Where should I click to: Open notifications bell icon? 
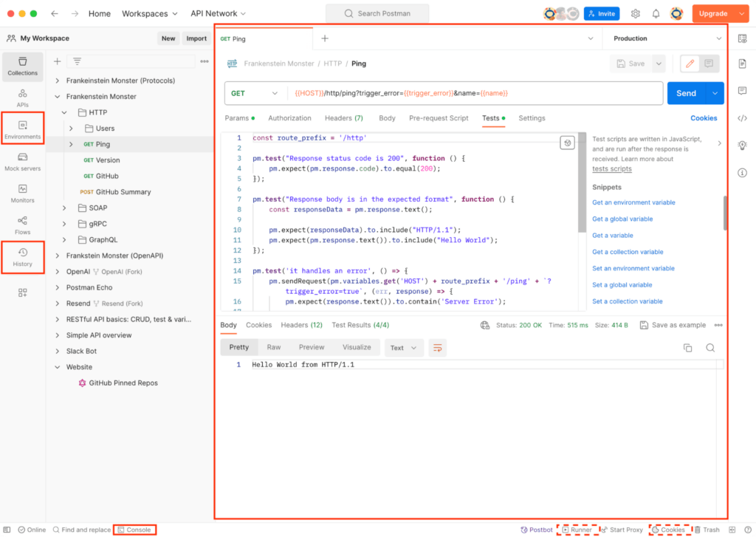(656, 13)
